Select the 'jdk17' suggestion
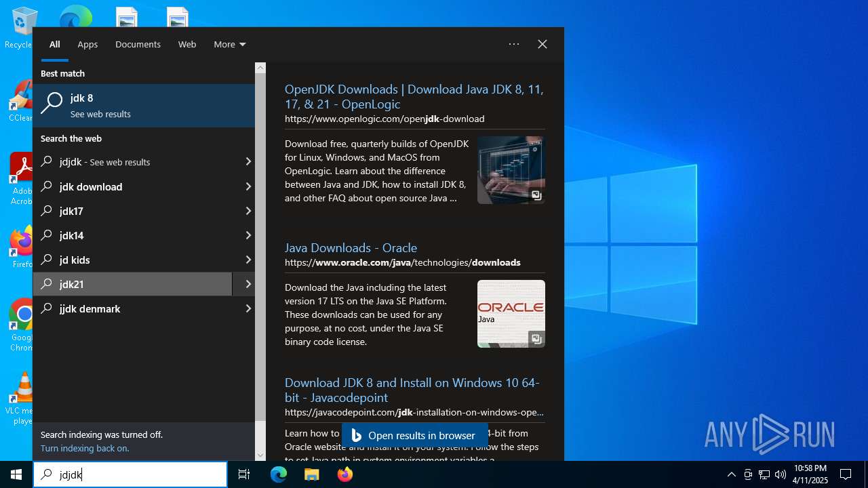The width and height of the screenshot is (868, 488). pyautogui.click(x=132, y=211)
